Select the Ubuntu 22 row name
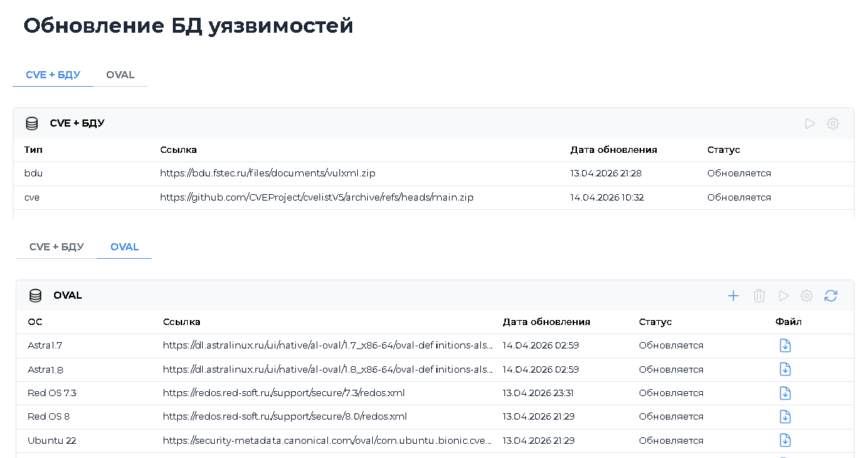Viewport: 868px width, 458px height. click(51, 440)
